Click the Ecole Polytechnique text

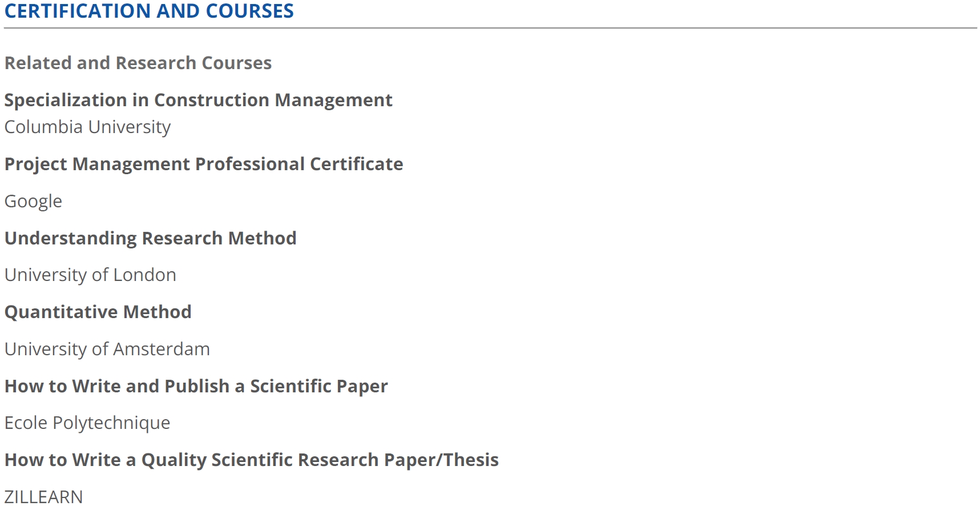tap(87, 423)
